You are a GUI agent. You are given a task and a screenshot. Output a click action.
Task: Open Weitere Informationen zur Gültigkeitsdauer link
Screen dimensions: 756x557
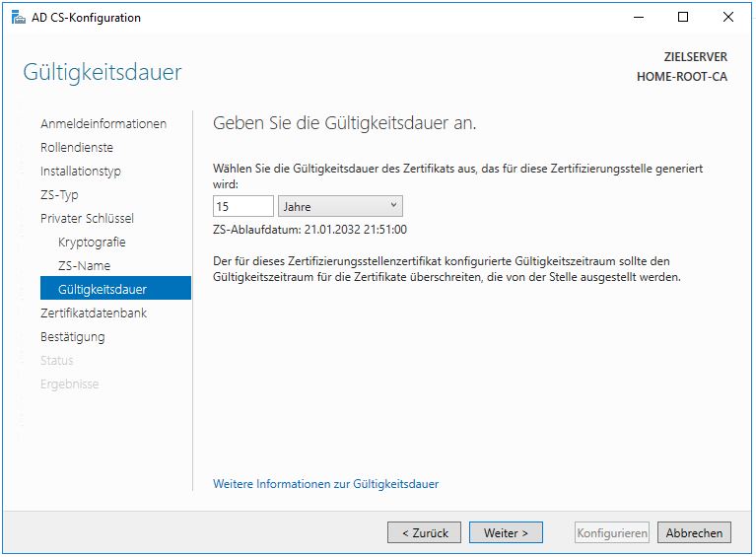[325, 484]
